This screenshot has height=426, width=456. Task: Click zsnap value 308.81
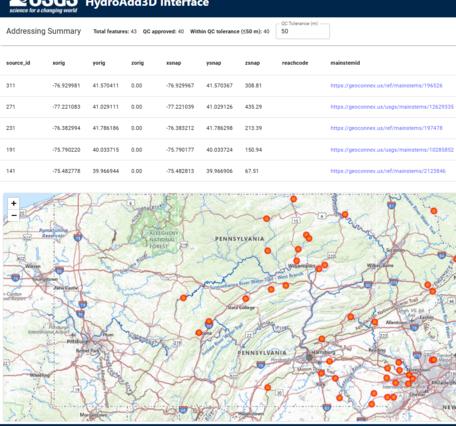[x=253, y=86]
